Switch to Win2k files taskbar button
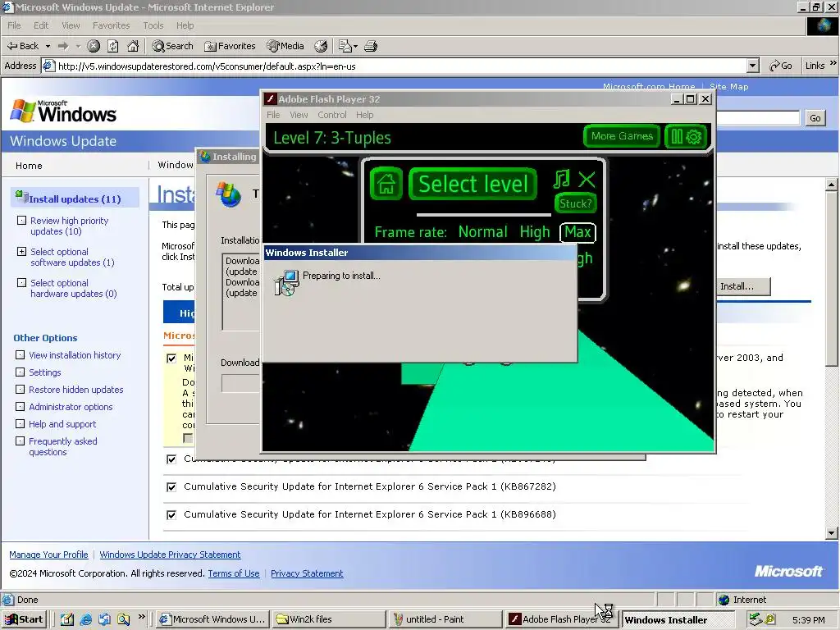This screenshot has width=840, height=630. pos(328,619)
